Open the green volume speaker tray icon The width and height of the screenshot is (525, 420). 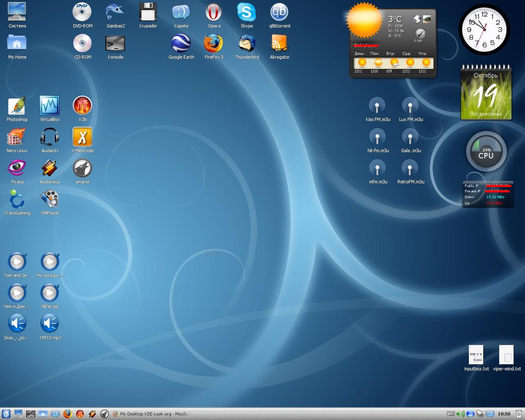(460, 414)
